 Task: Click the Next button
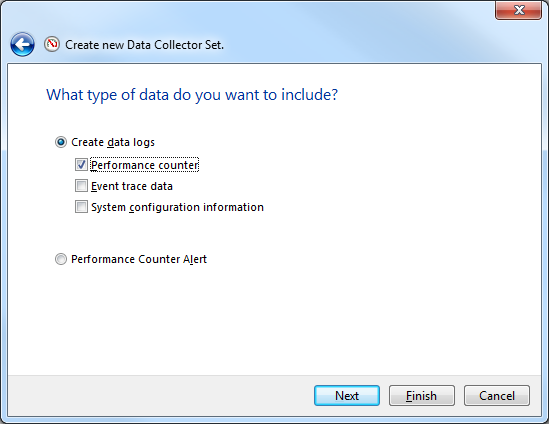pos(347,396)
